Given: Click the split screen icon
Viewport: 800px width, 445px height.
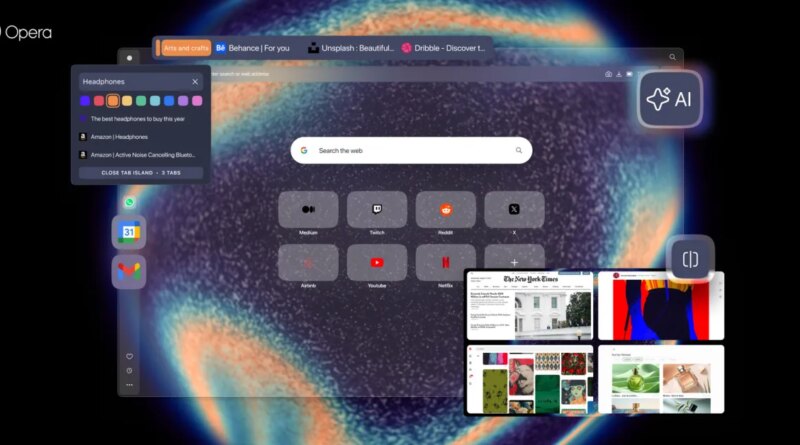Looking at the screenshot, I should [x=690, y=260].
